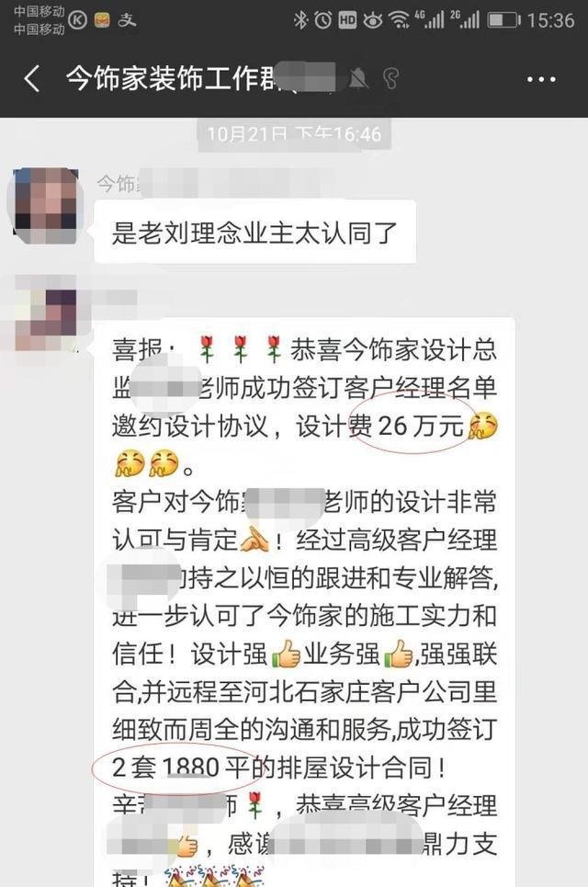Viewport: 588px width, 887px height.
Task: Tap the 10月21日 timestamp label
Action: click(294, 134)
